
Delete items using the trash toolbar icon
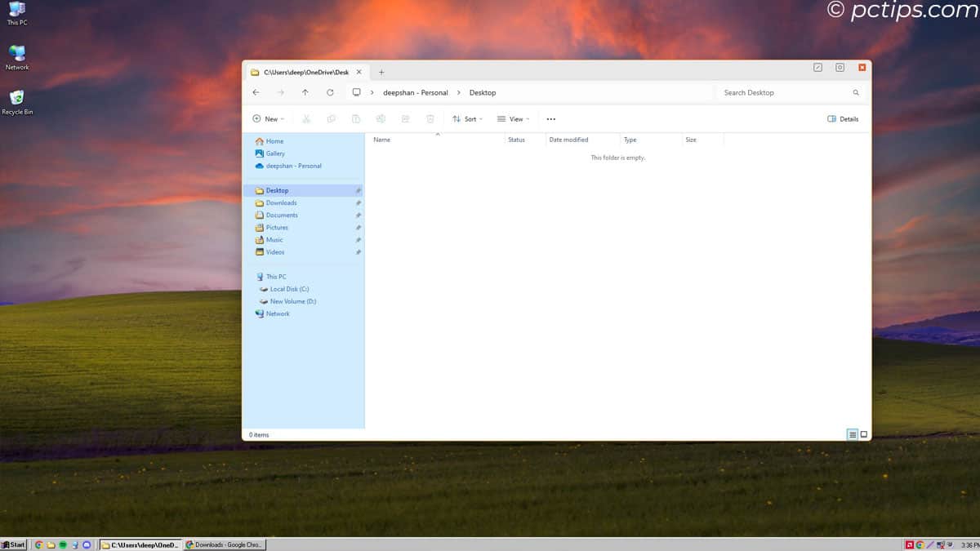[430, 118]
